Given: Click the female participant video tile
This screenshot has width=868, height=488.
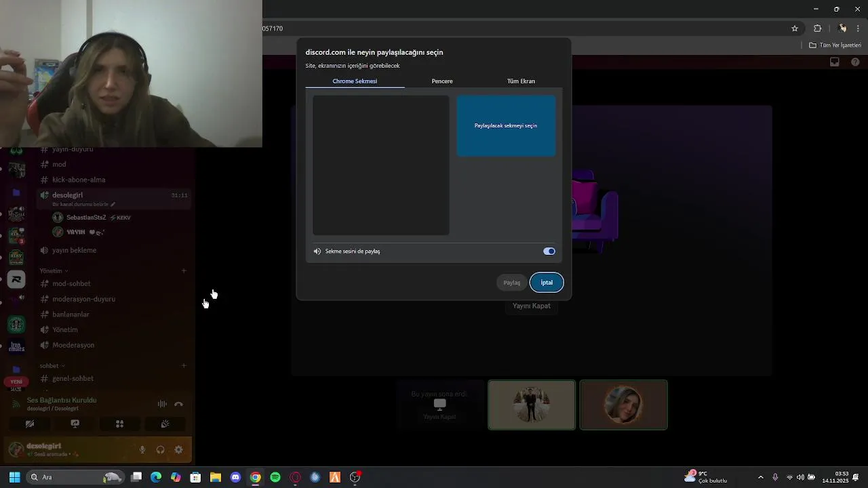Looking at the screenshot, I should click(x=624, y=405).
